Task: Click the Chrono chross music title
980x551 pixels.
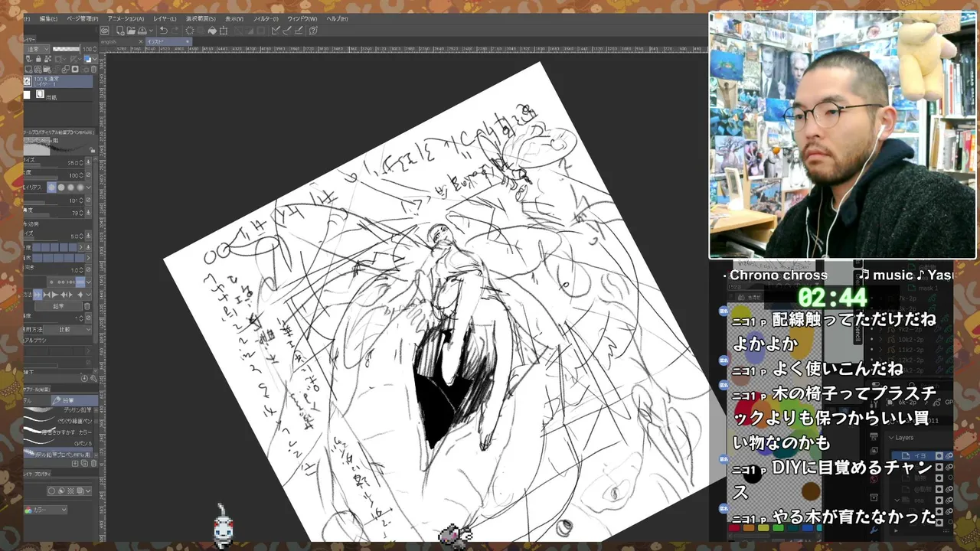Action: (x=779, y=275)
